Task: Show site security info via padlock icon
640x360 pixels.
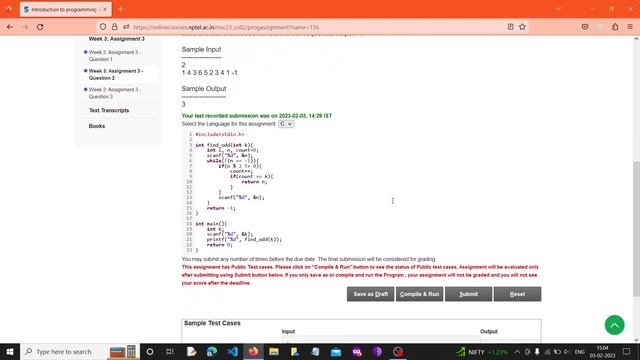Action: pyautogui.click(x=115, y=27)
